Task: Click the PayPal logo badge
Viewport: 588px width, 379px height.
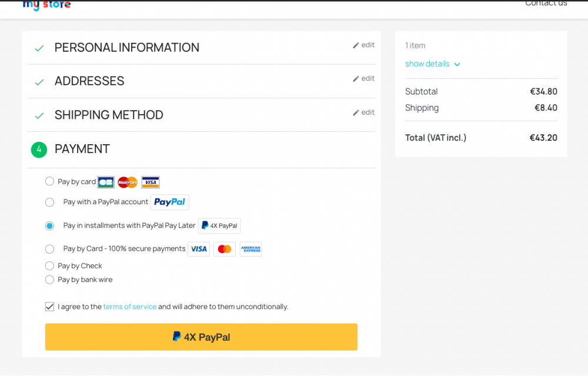Action: (169, 202)
